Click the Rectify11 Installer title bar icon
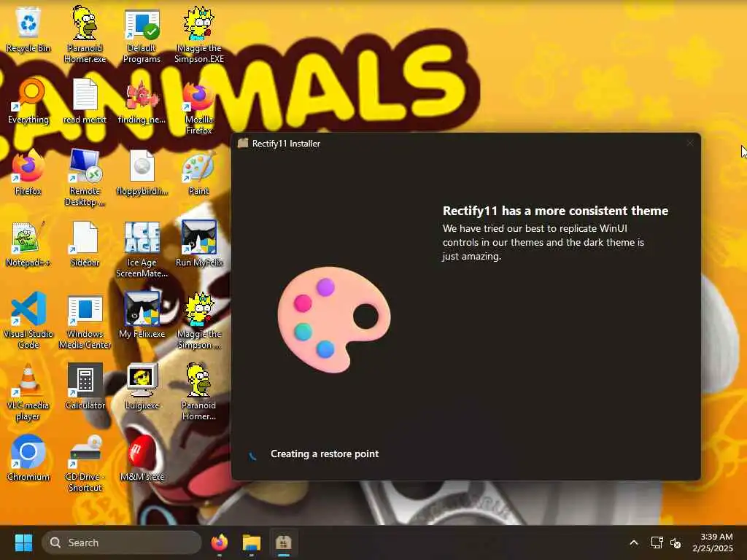Image resolution: width=747 pixels, height=560 pixels. pos(243,144)
